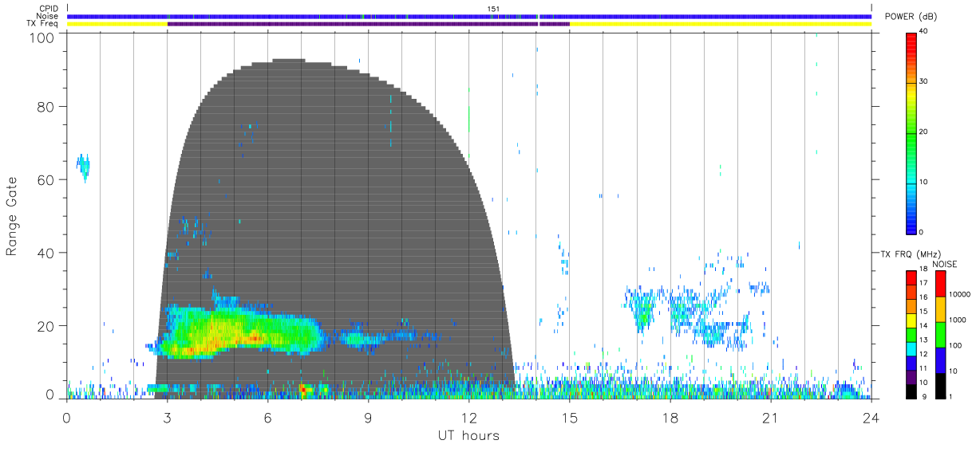The width and height of the screenshot is (980, 452).
Task: Click the 1000 label on noise scale
Action: pyautogui.click(x=958, y=320)
